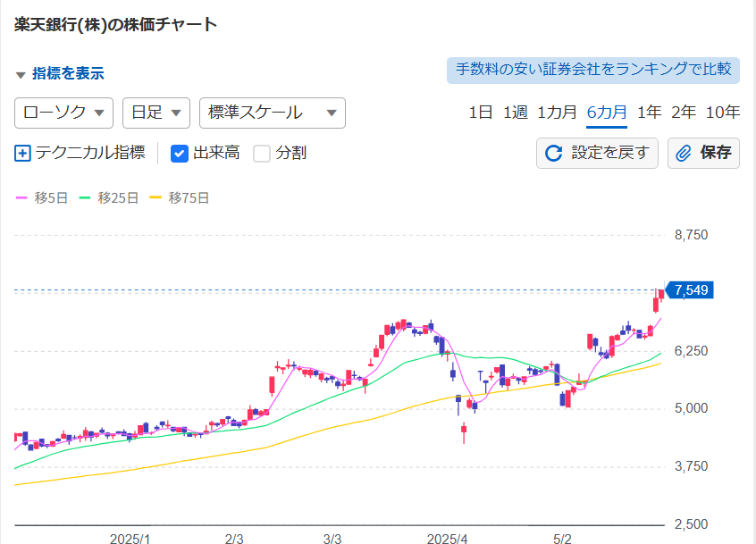Viewport: 756px width, 544px height.
Task: Click the paperclip icon in 保存 button
Action: point(684,154)
